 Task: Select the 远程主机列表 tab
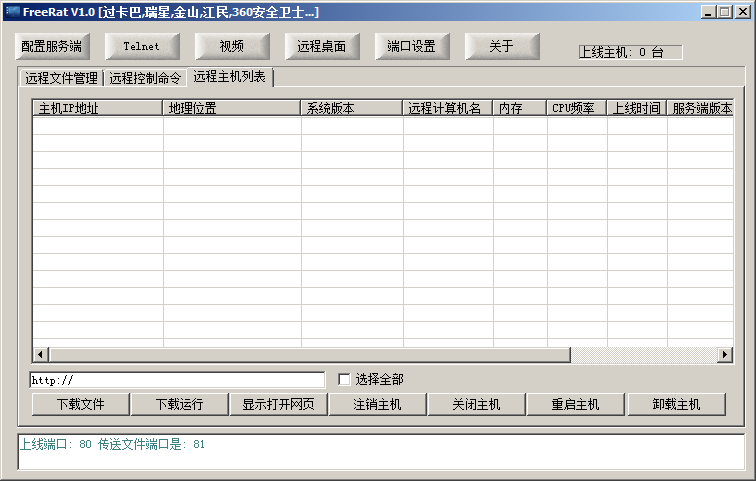(x=230, y=77)
